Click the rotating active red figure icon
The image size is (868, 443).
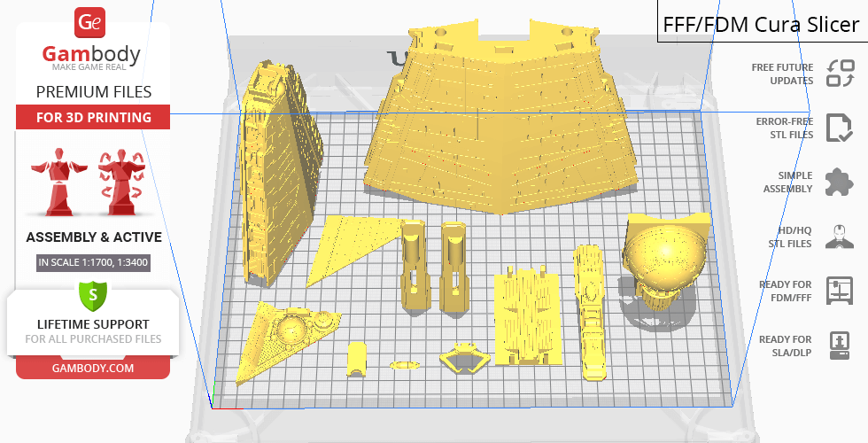point(122,183)
